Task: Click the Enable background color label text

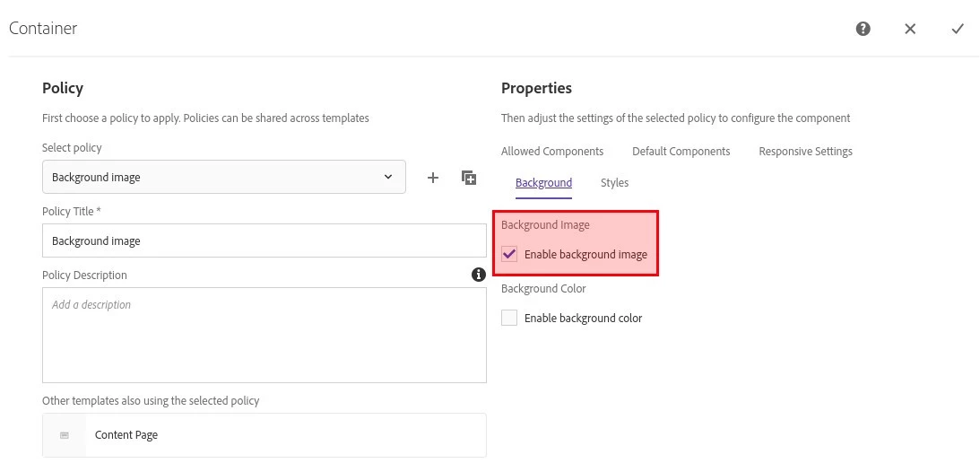Action: pyautogui.click(x=583, y=319)
